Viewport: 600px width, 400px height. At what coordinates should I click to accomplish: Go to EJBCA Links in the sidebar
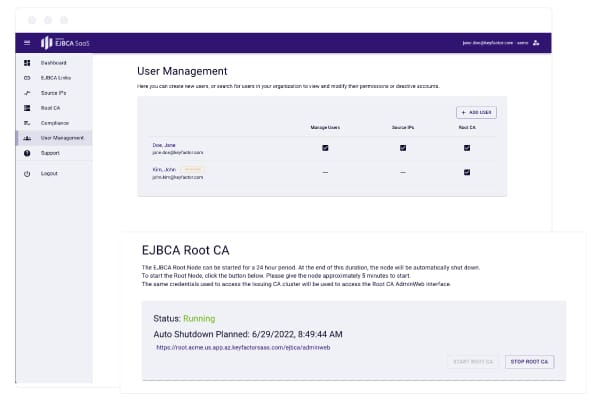pyautogui.click(x=54, y=78)
